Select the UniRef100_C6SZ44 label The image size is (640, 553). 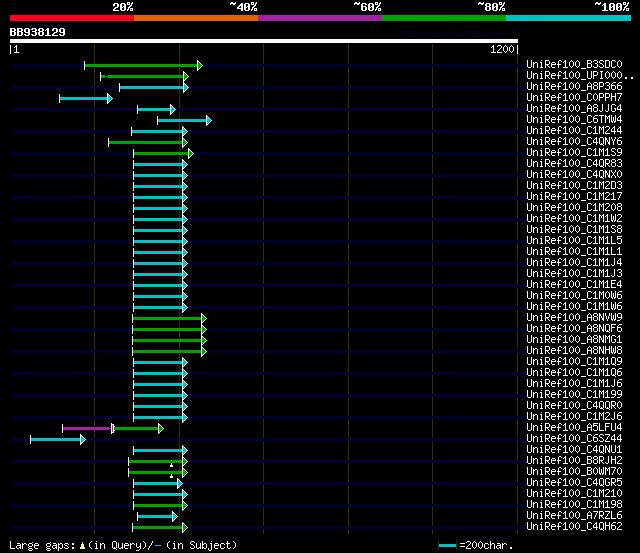pyautogui.click(x=574, y=439)
